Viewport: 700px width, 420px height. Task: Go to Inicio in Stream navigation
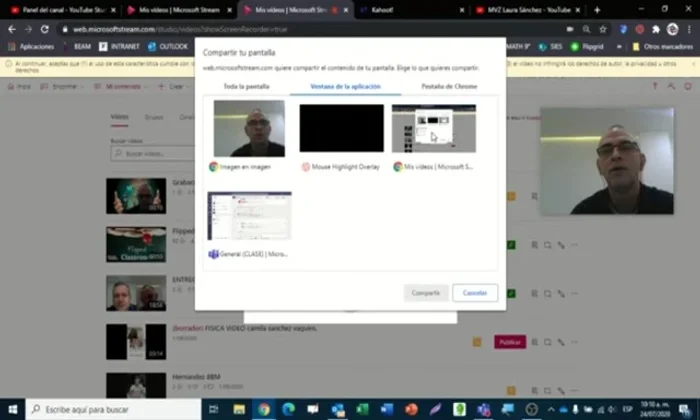coord(19,87)
